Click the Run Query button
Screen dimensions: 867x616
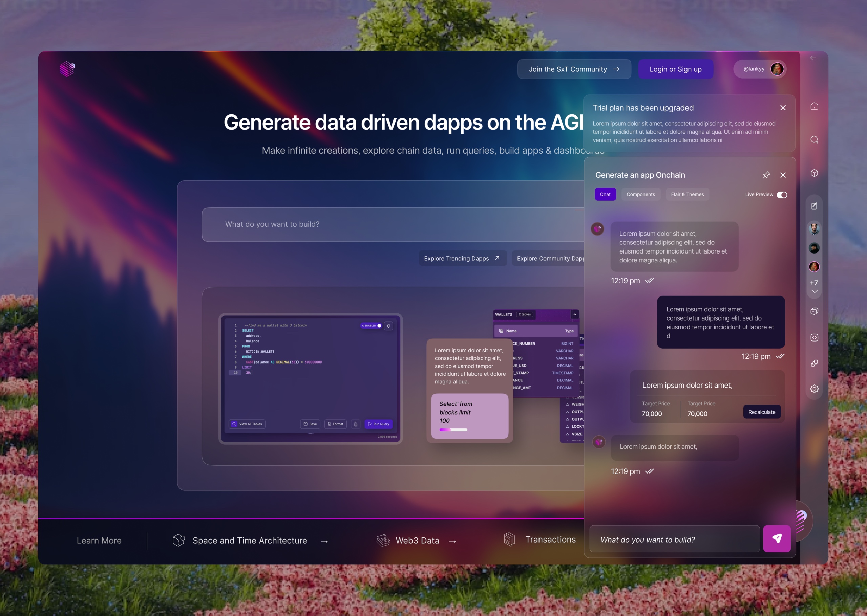click(378, 424)
